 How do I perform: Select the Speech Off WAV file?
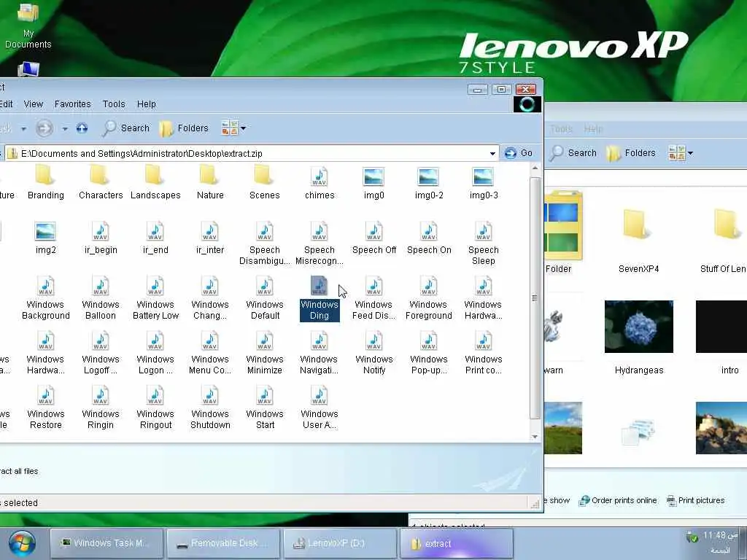pyautogui.click(x=374, y=236)
